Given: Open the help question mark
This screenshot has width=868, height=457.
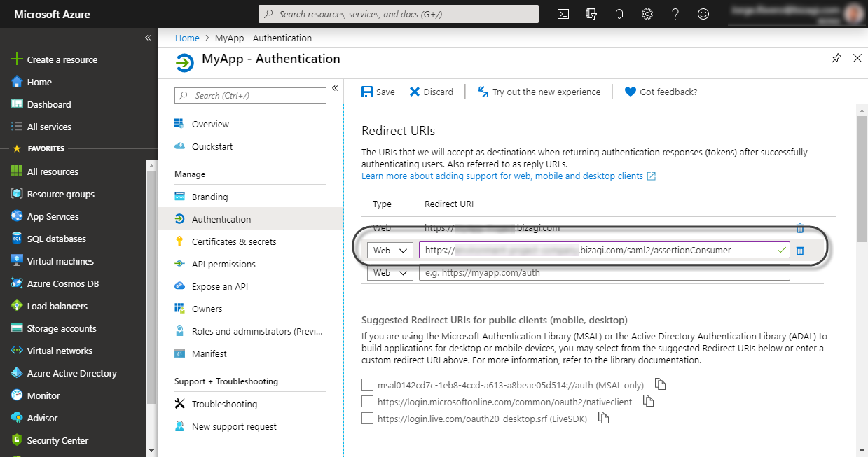Looking at the screenshot, I should click(x=675, y=14).
